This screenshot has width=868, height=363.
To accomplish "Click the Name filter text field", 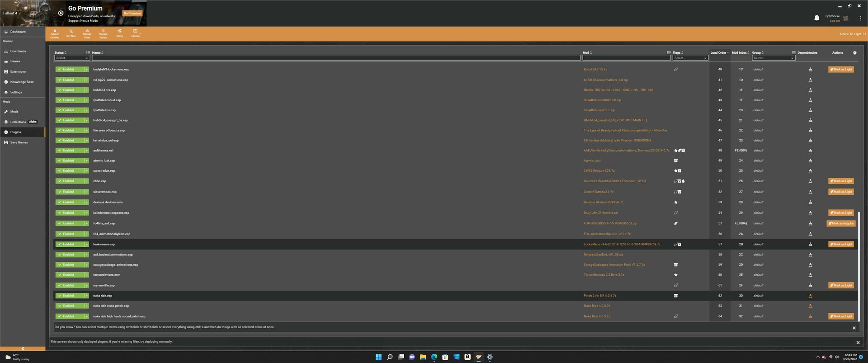I will pos(336,58).
